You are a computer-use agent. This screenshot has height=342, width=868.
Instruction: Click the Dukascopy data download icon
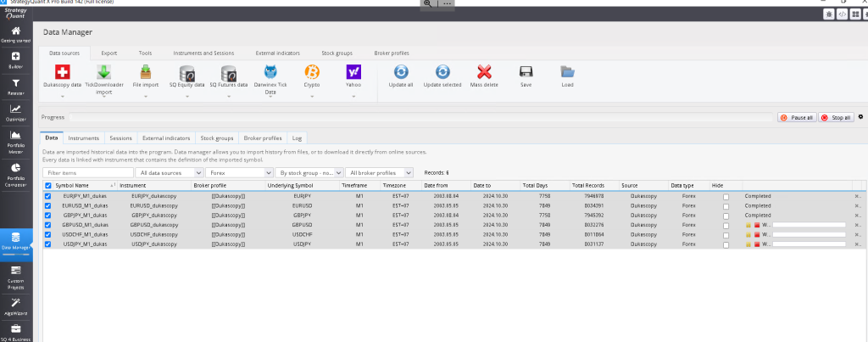(x=62, y=72)
